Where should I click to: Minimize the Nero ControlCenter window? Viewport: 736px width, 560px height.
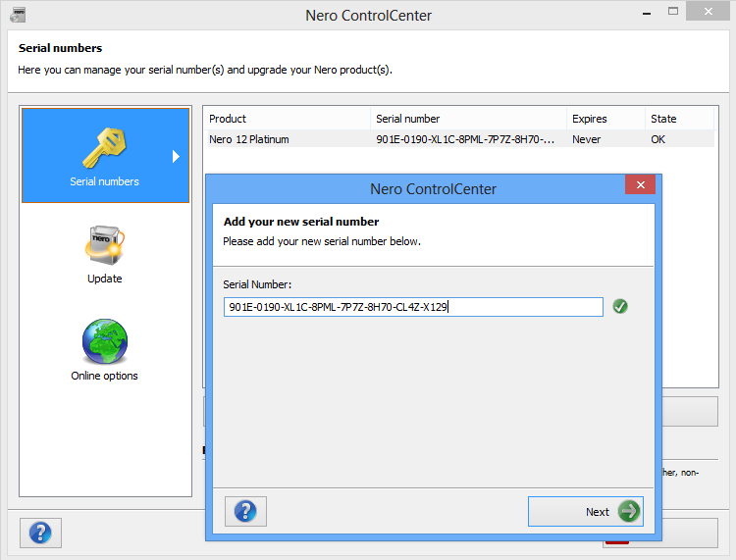coord(647,12)
